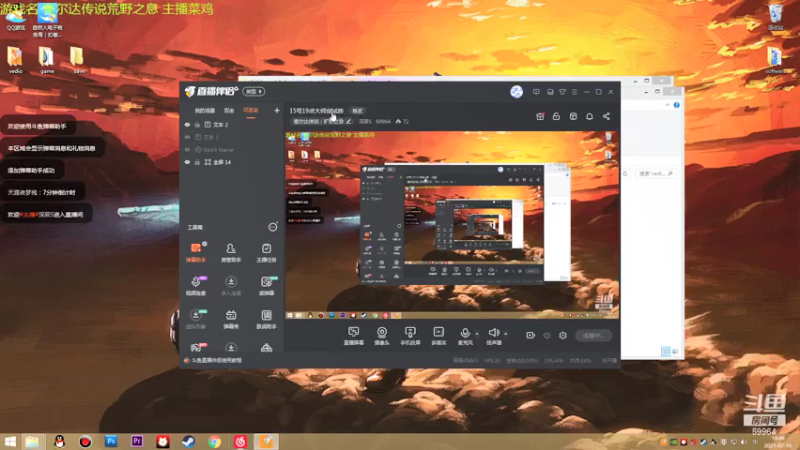Open Windows Start menu
This screenshot has width=800, height=450.
10,441
